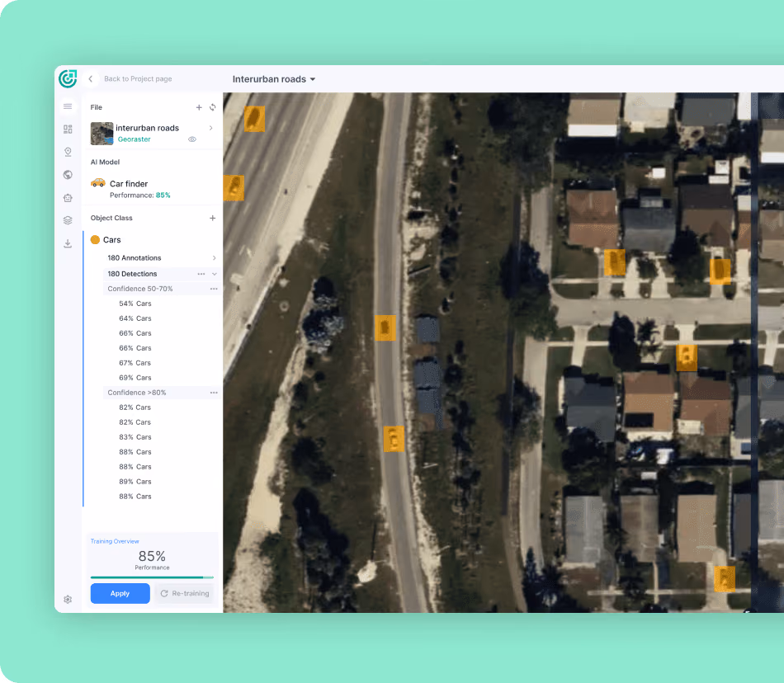Toggle visibility eye of interurban roads file
Viewport: 784px width, 683px height.
click(192, 139)
